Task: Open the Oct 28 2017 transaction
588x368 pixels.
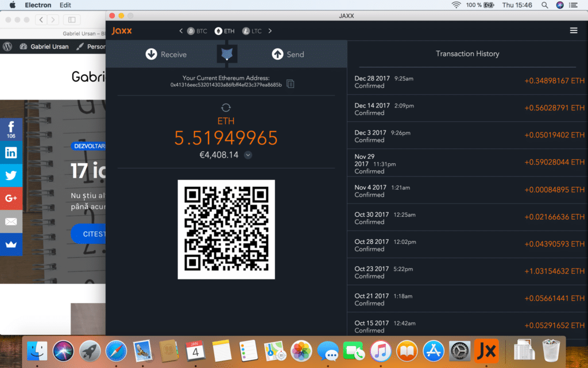Action: 467,244
